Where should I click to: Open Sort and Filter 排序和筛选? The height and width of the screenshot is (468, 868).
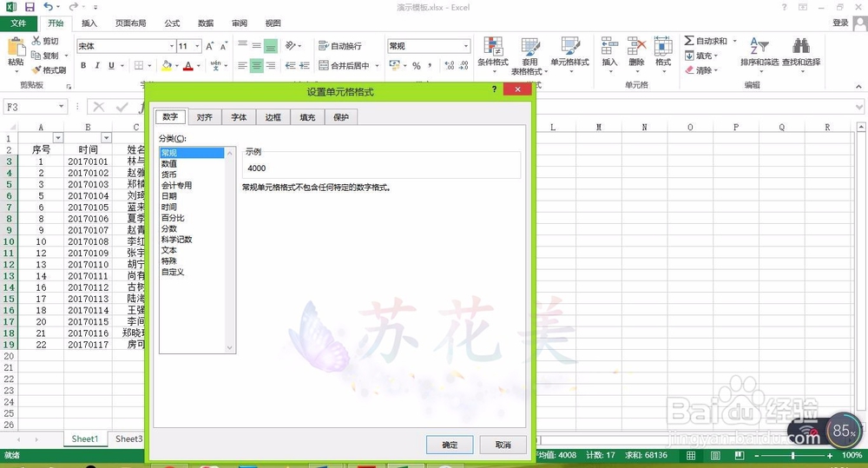(x=759, y=56)
